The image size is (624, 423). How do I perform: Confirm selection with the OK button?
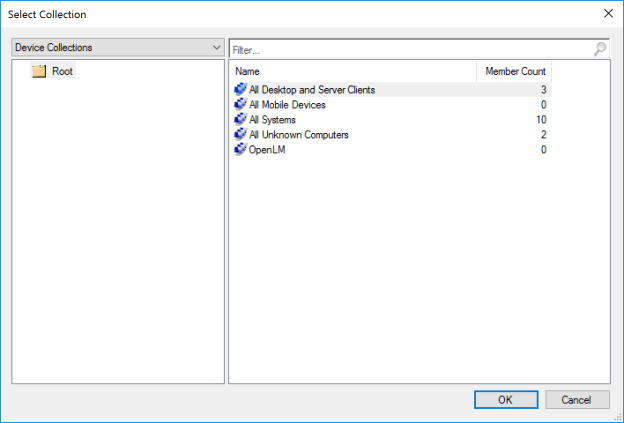(506, 399)
